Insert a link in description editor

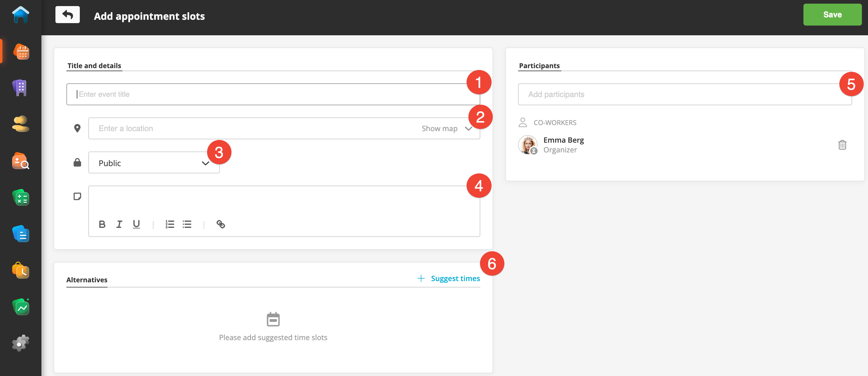pyautogui.click(x=221, y=224)
